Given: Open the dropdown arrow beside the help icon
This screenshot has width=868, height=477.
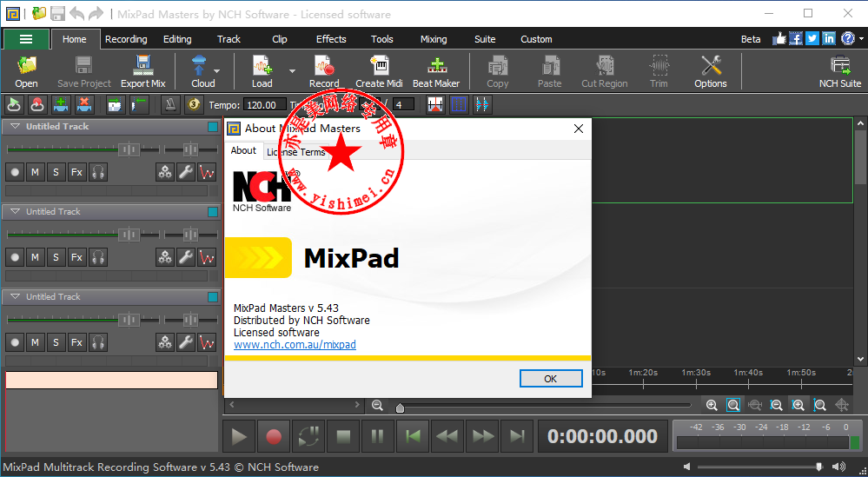Looking at the screenshot, I should pos(861,39).
